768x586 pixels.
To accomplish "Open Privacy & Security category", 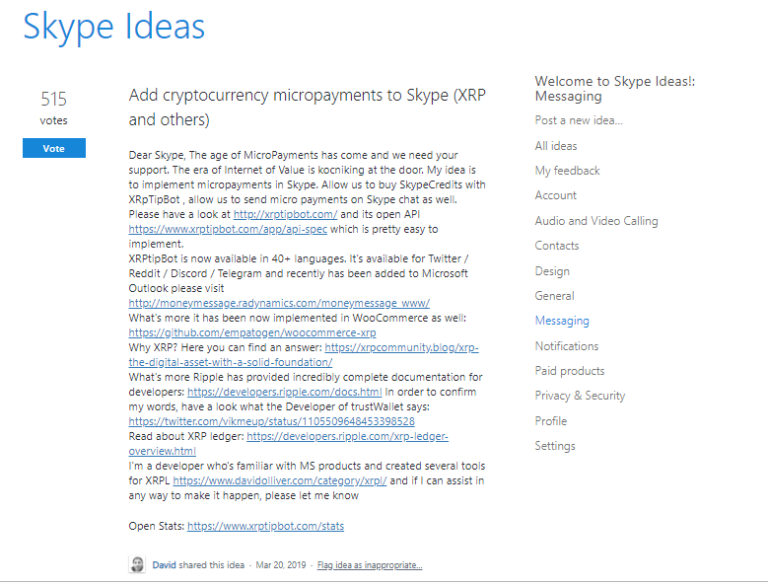I will coord(579,396).
